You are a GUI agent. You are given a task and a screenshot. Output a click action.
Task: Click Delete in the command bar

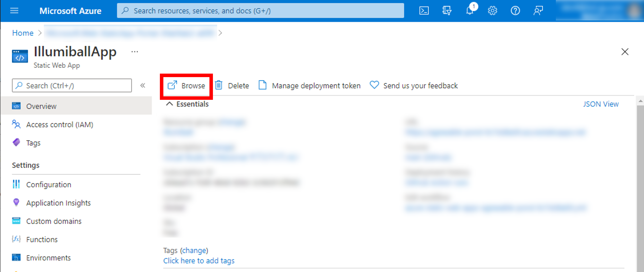pyautogui.click(x=232, y=86)
